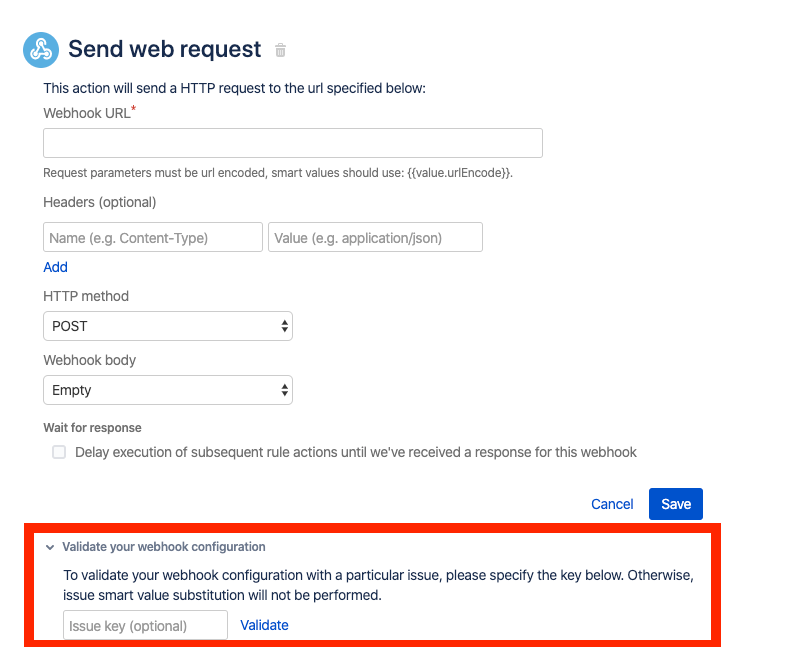Open the HTTP method POST dropdown
The width and height of the screenshot is (802, 647).
click(x=168, y=326)
